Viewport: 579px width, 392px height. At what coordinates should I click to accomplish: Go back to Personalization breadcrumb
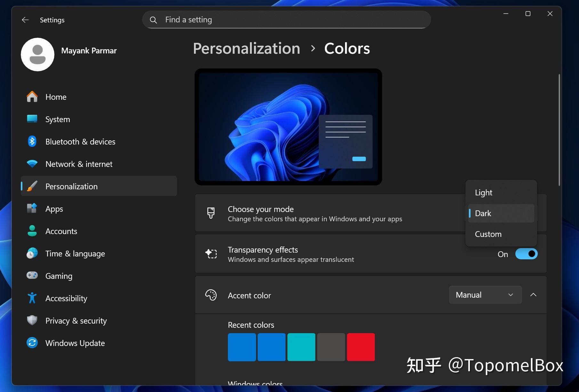pyautogui.click(x=246, y=49)
